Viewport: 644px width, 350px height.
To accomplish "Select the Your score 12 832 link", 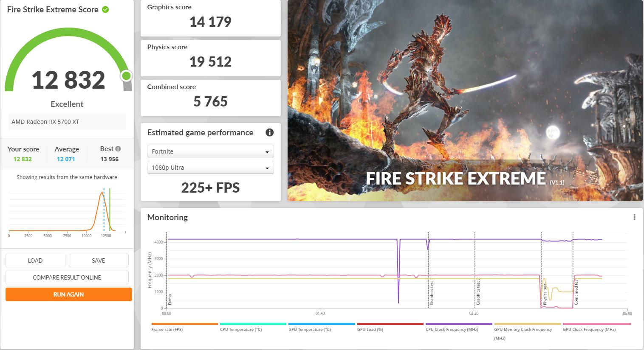I will pyautogui.click(x=23, y=159).
